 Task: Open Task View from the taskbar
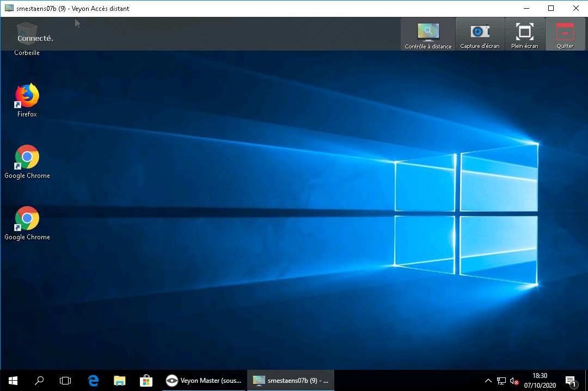[x=65, y=381]
